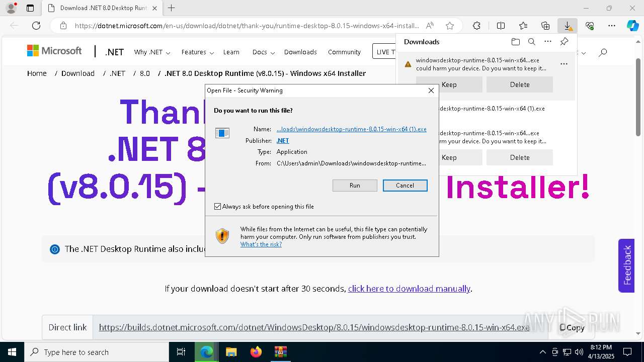
Task: Open the Edge profile avatar icon
Action: click(x=11, y=8)
